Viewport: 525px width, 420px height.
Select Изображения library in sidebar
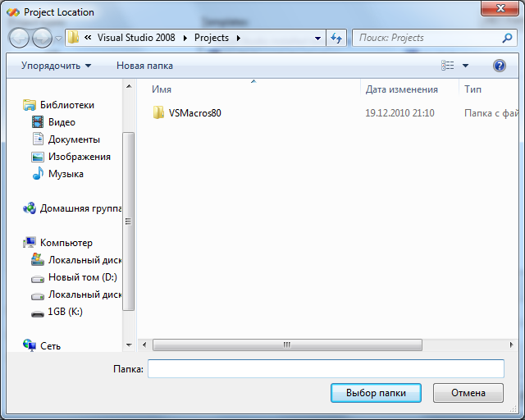pyautogui.click(x=80, y=157)
